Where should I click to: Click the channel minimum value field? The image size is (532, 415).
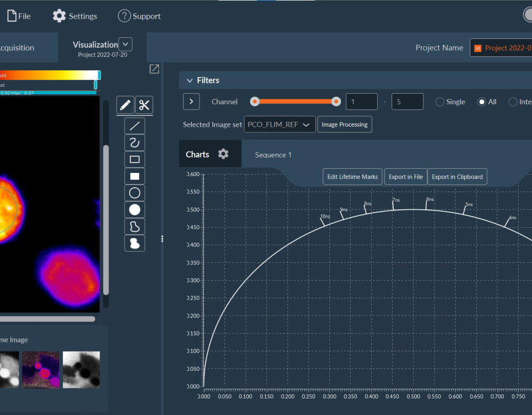(x=362, y=102)
